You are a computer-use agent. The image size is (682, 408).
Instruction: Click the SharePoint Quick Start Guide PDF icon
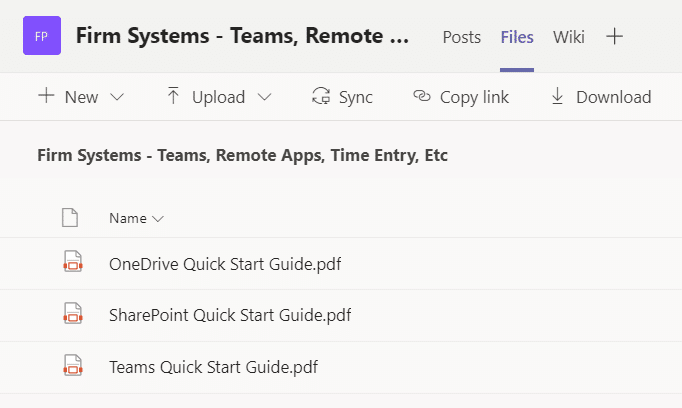click(x=73, y=314)
